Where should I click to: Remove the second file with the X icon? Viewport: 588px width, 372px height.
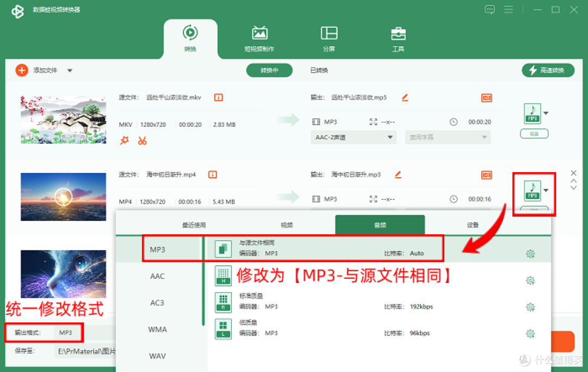(x=573, y=173)
